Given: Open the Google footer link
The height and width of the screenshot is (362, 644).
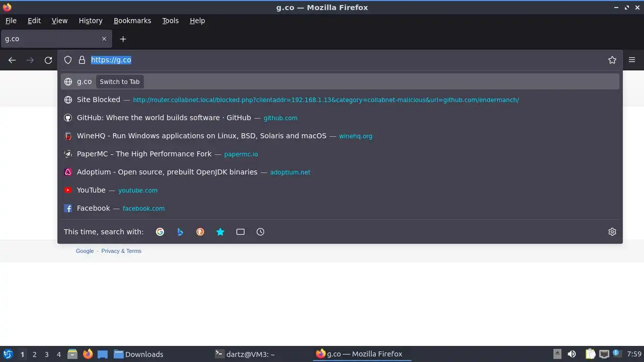Looking at the screenshot, I should [x=85, y=251].
